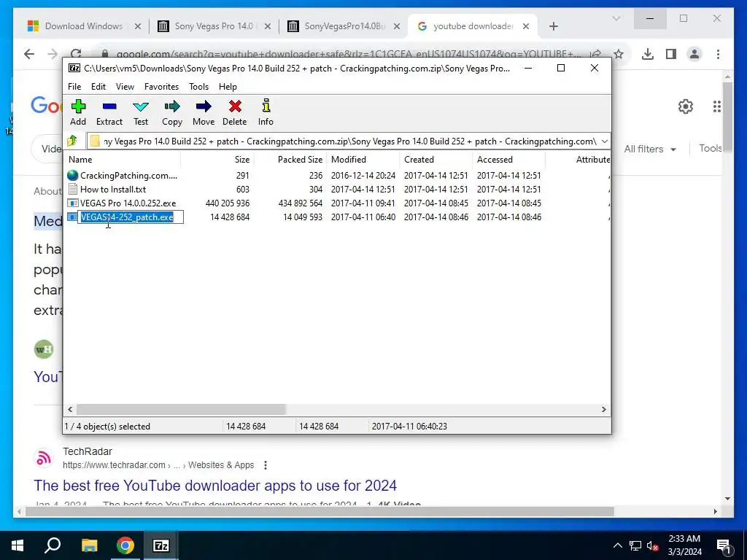Click the VEGAS14-252_patch.exe rename field

coord(131,217)
